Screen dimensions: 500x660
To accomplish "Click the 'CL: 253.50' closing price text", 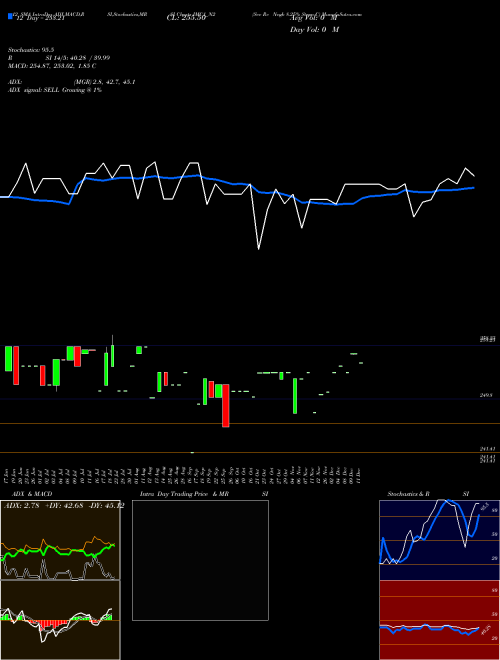I will (x=186, y=18).
